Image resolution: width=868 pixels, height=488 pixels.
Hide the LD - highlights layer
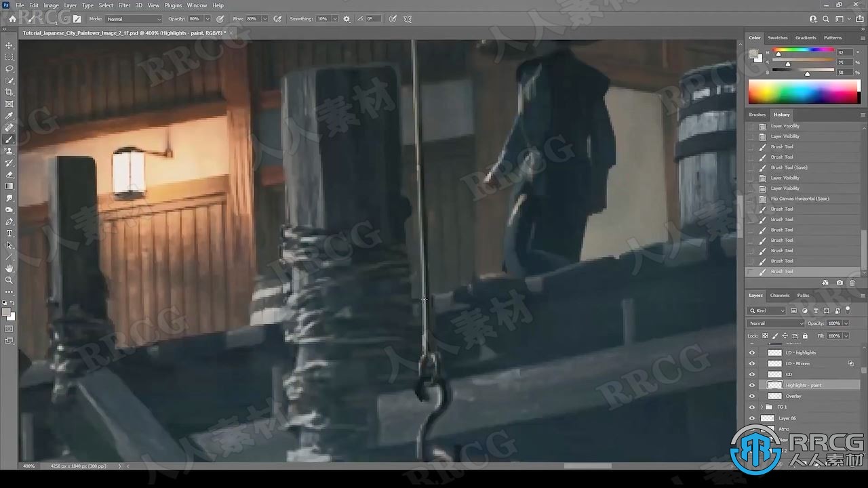[751, 352]
